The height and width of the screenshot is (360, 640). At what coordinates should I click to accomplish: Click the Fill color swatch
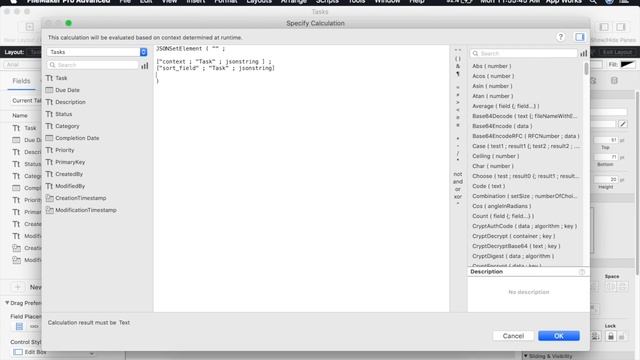pyautogui.click(x=627, y=64)
